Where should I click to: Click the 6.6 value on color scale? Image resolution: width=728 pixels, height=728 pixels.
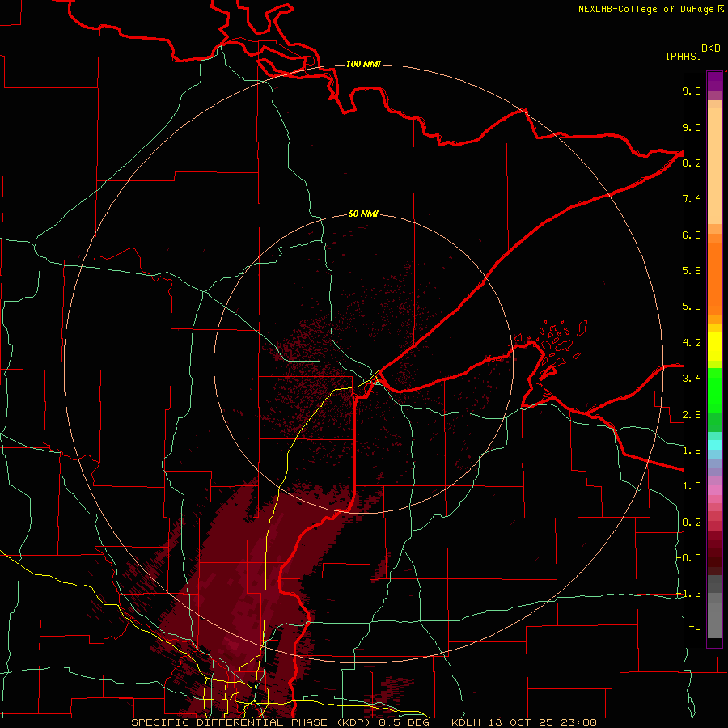tap(692, 235)
